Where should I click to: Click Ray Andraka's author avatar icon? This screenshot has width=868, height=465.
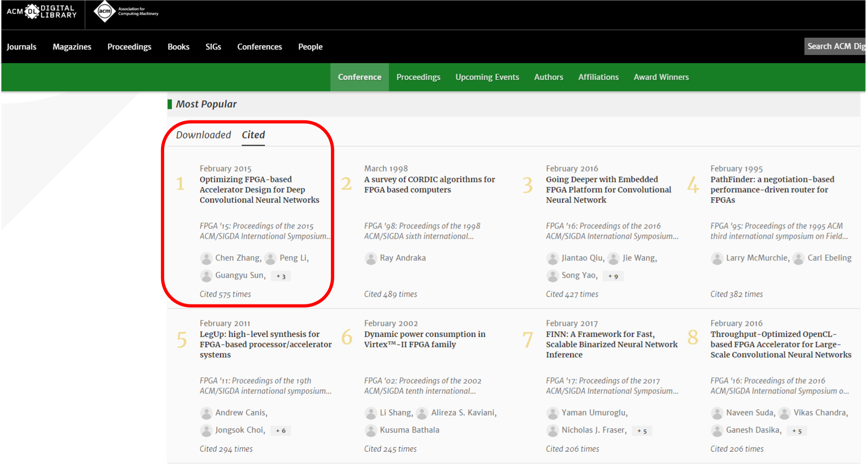370,258
